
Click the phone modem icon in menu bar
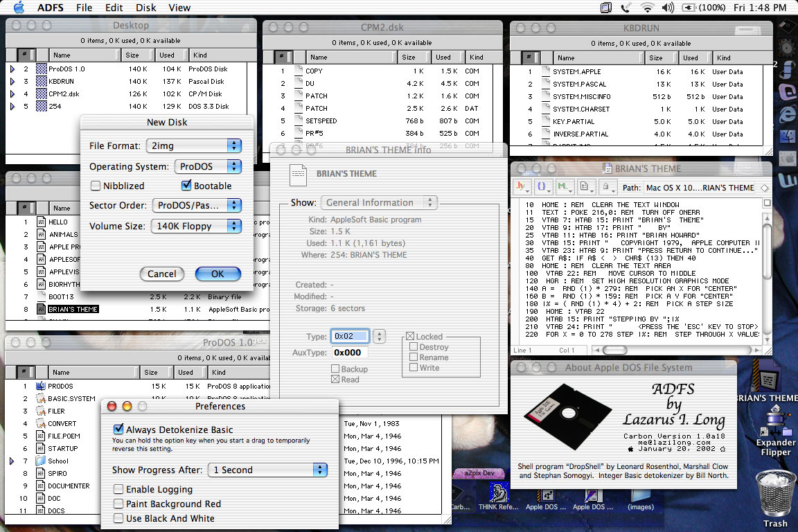click(x=626, y=8)
